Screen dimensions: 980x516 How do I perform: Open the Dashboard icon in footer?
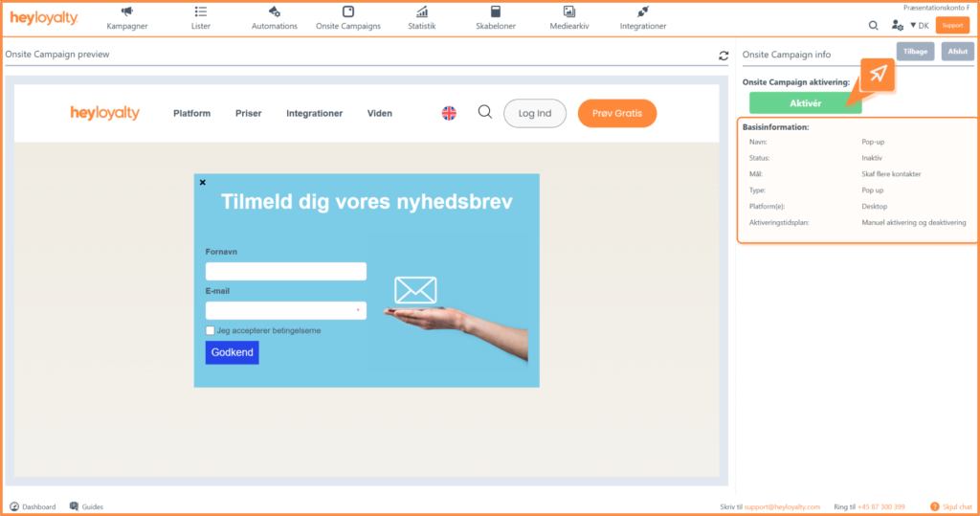pos(14,506)
